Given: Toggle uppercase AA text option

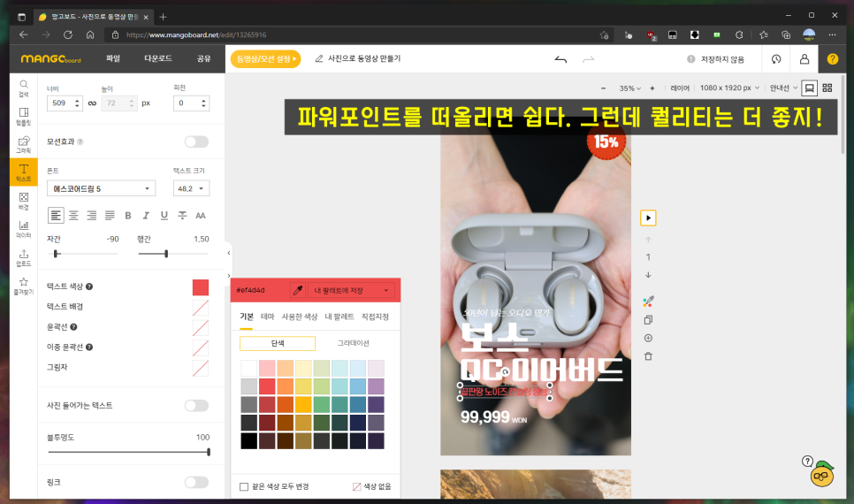Looking at the screenshot, I should (201, 215).
